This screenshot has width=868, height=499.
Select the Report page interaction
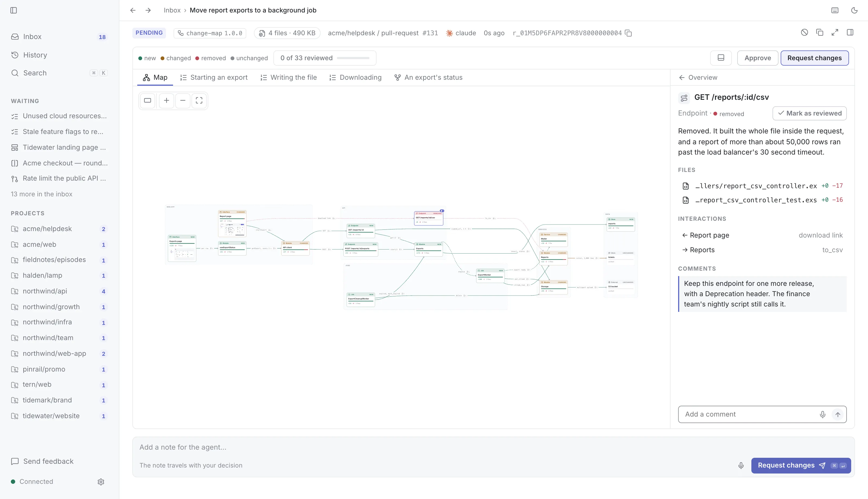762,235
